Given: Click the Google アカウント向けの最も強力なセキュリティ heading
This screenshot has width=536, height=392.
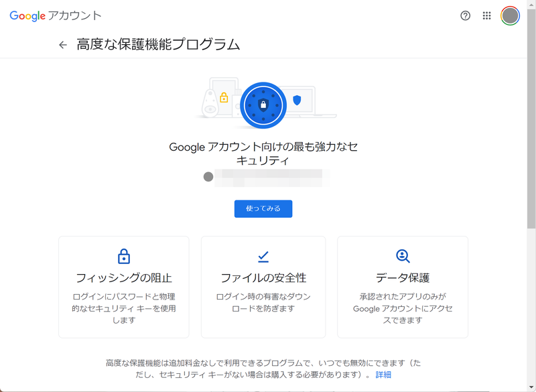Looking at the screenshot, I should 263,153.
